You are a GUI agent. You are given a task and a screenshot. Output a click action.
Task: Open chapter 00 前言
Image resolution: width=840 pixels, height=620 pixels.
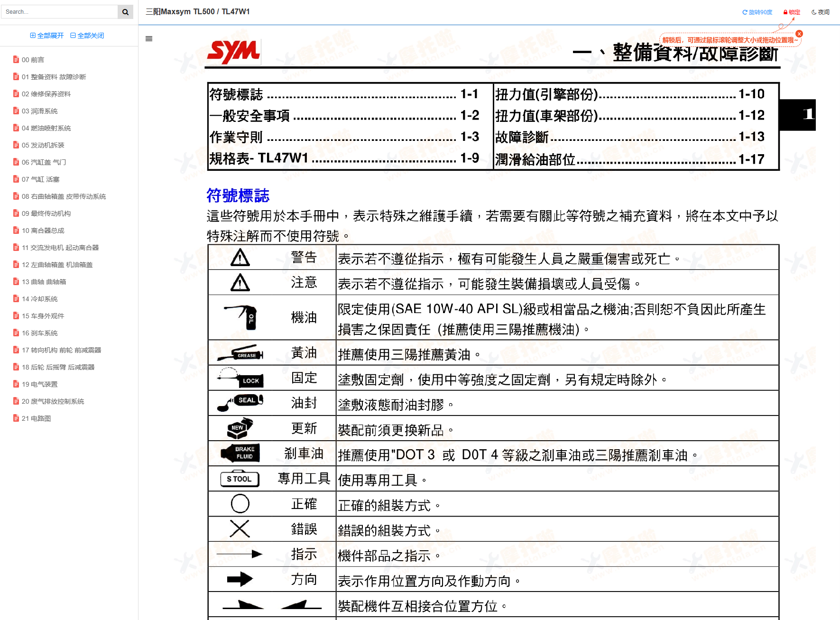tap(33, 60)
